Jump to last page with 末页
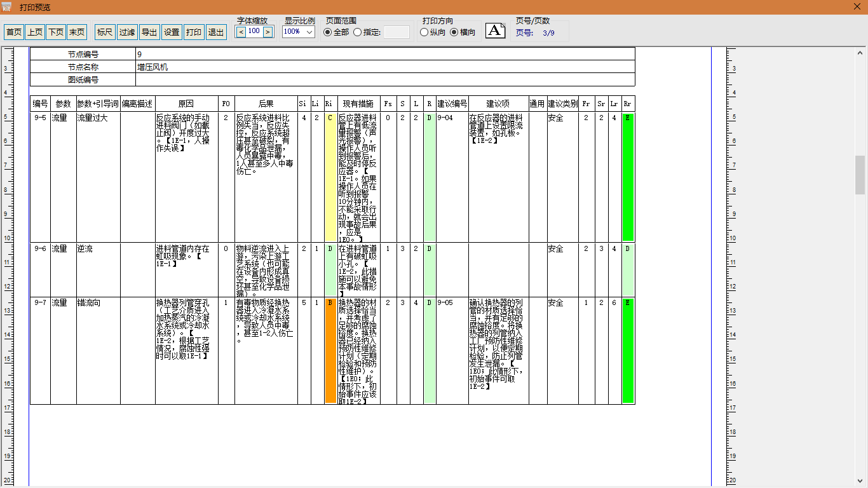 (x=77, y=32)
